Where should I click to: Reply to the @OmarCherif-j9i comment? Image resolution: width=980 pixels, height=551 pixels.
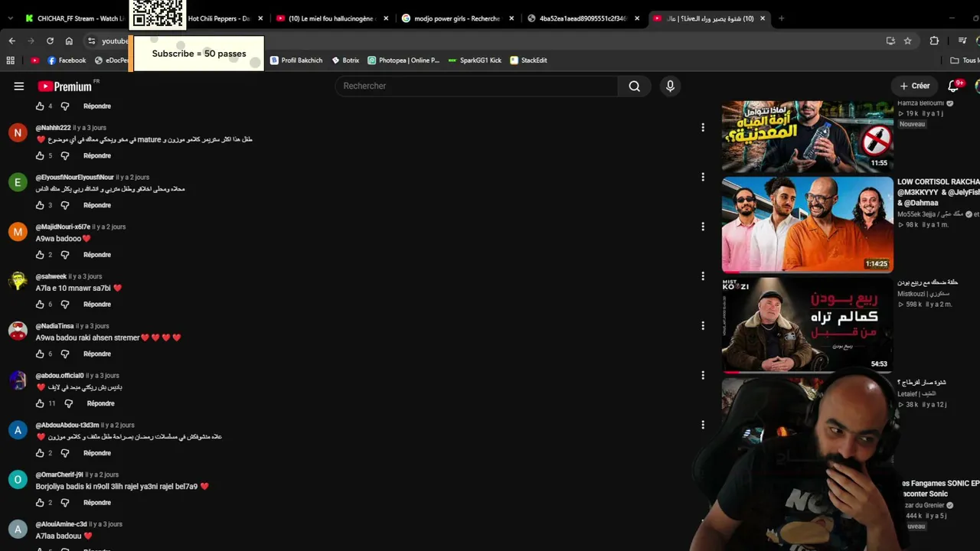tap(97, 503)
